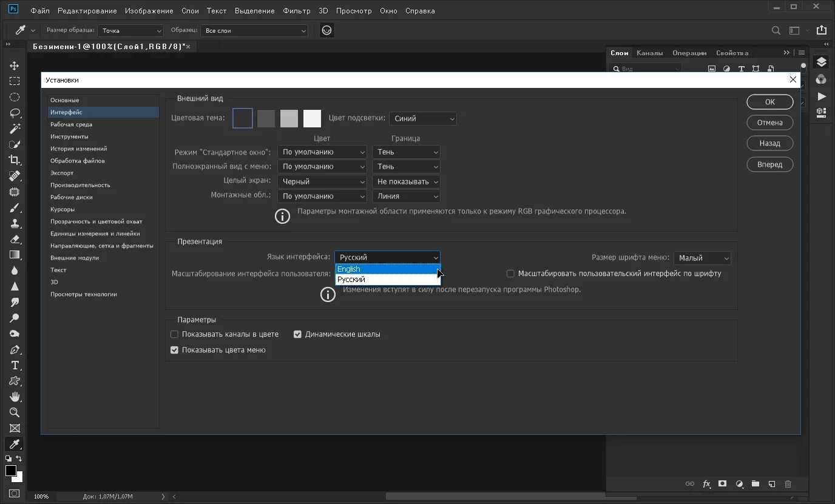Viewport: 835px width, 504px height.
Task: Select the Pen tool
Action: pos(15,350)
